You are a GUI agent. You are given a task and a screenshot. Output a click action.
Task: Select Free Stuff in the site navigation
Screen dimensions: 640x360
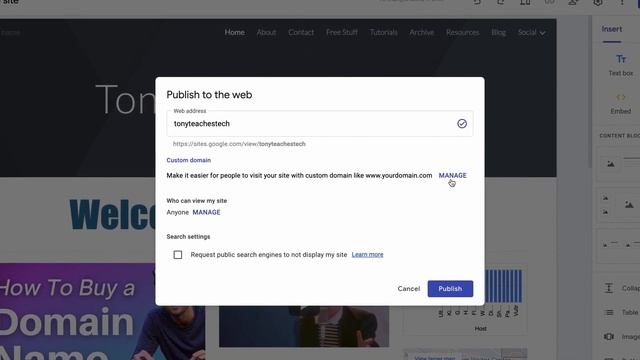tap(342, 32)
